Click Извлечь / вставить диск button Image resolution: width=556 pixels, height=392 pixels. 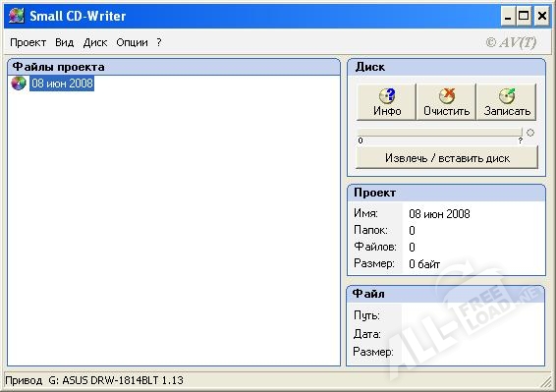(x=447, y=158)
